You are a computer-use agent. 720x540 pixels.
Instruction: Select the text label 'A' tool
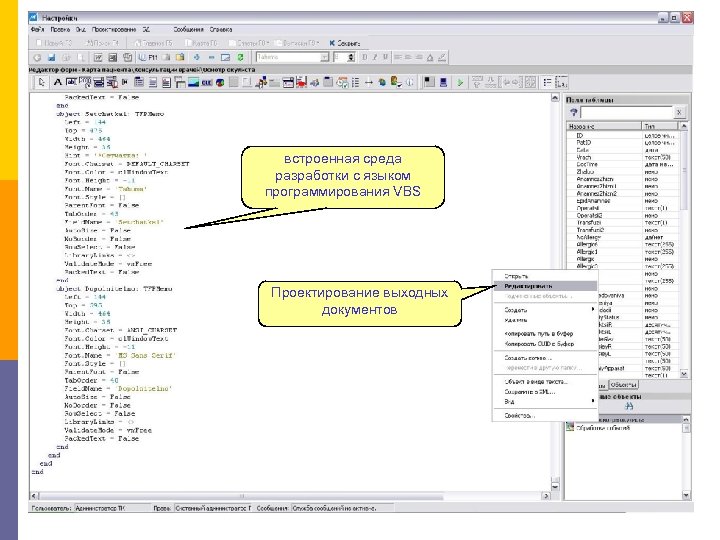(57, 82)
